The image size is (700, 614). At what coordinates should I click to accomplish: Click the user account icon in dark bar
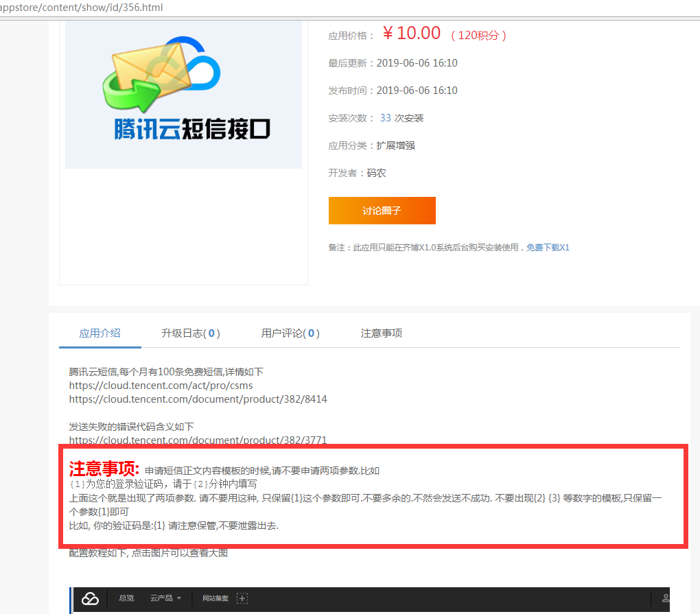click(664, 599)
